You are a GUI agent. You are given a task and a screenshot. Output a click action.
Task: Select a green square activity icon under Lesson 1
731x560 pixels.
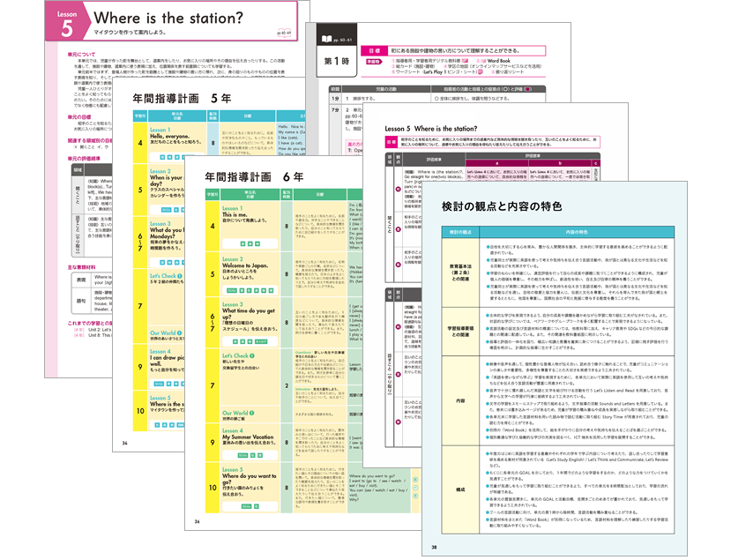tap(249, 243)
